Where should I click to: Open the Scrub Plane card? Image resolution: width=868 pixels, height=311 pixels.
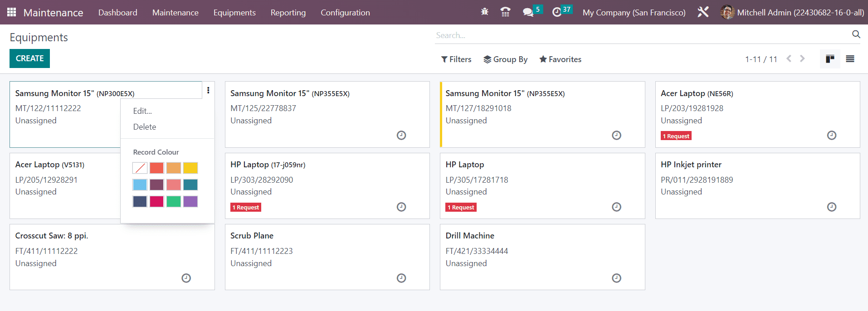coord(327,257)
